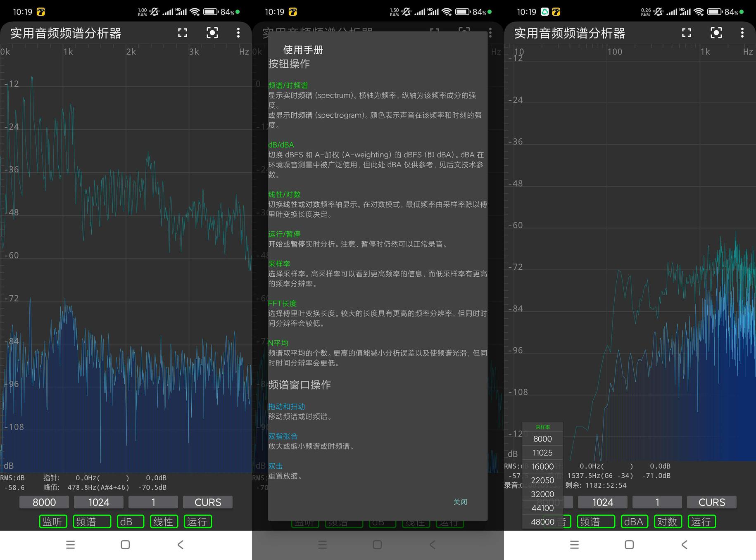Select 16000 in sample rate list
Viewport: 756px width, 560px height.
coord(542,466)
